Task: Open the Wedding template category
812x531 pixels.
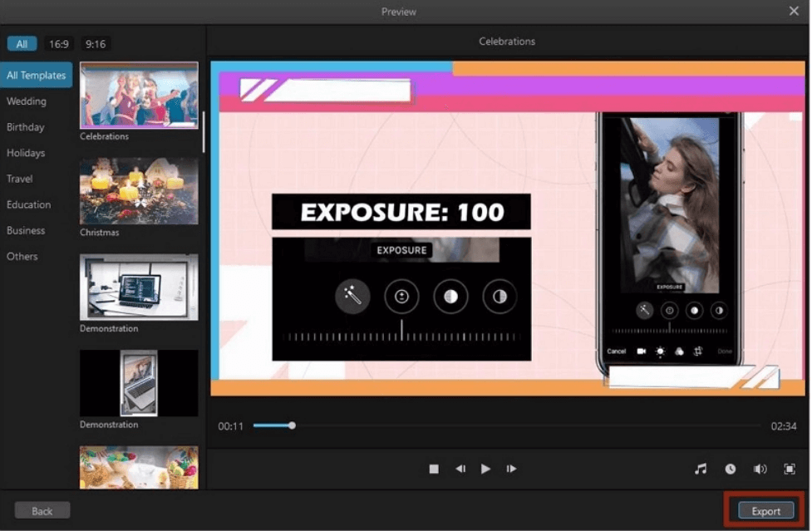Action: [27, 101]
